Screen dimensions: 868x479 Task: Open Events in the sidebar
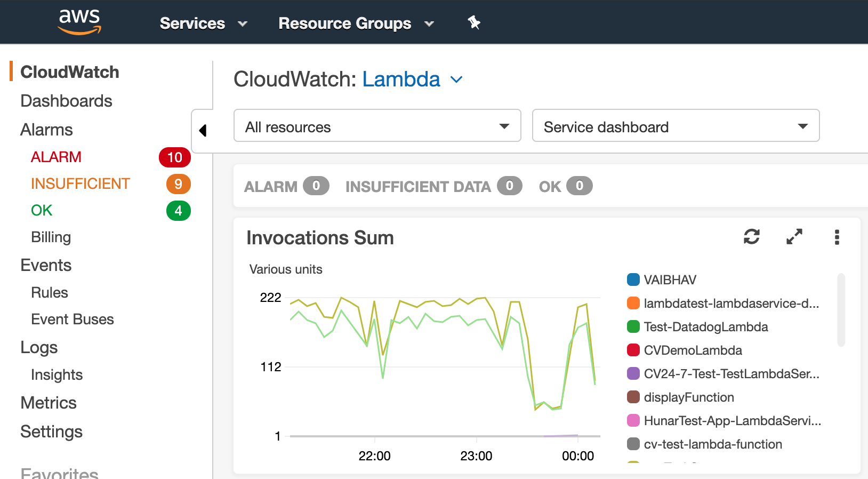(x=46, y=265)
